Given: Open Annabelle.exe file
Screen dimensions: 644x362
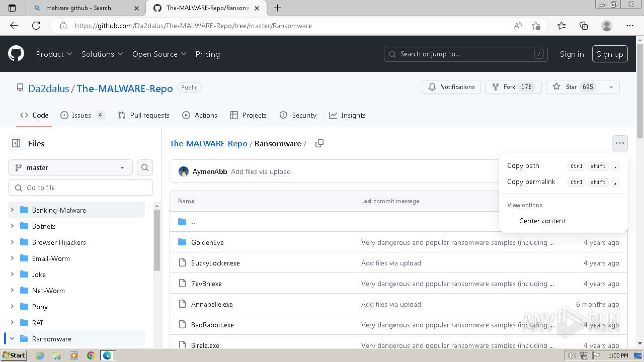Looking at the screenshot, I should click(x=212, y=304).
